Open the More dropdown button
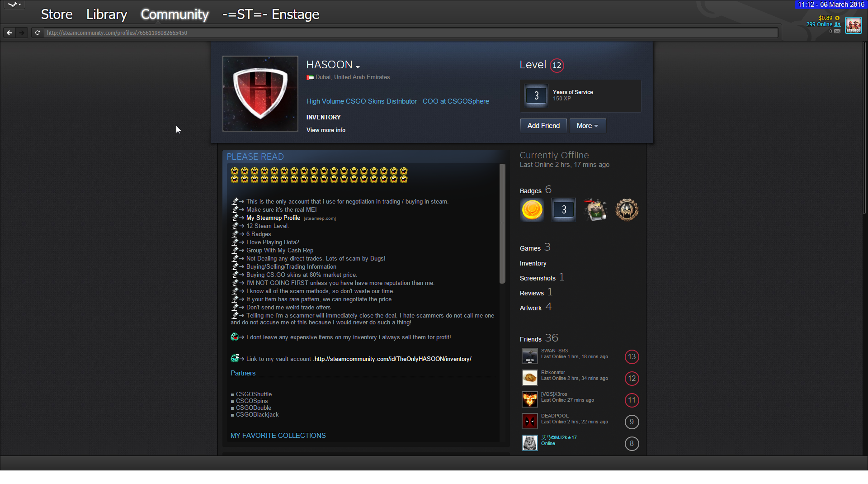The width and height of the screenshot is (868, 484). [x=587, y=126]
